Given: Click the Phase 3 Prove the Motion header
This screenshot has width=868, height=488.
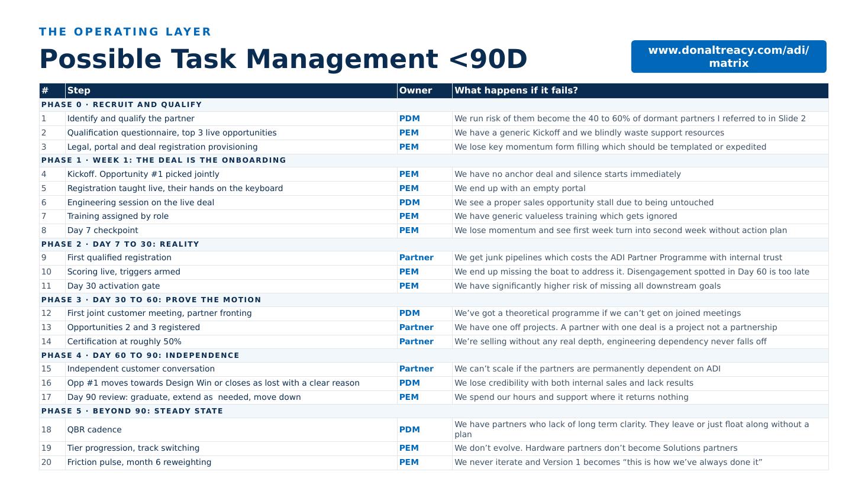Looking at the screenshot, I should (434, 300).
